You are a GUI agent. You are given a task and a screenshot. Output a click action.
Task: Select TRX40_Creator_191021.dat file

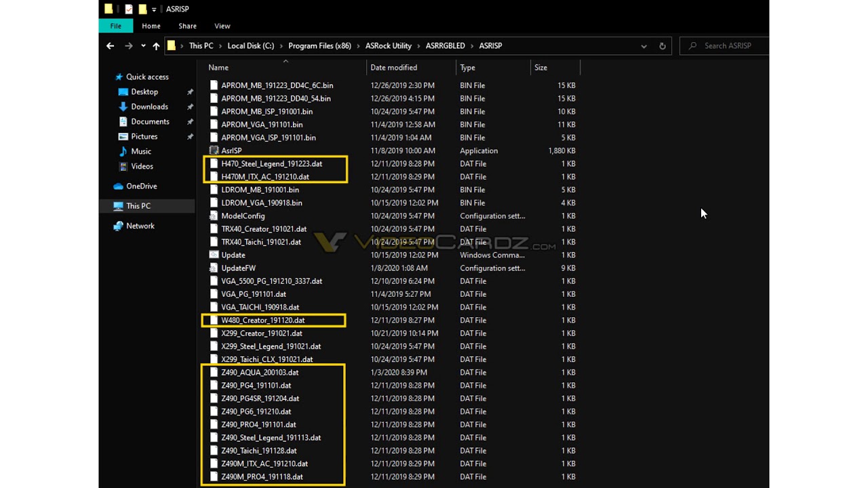[x=264, y=229]
